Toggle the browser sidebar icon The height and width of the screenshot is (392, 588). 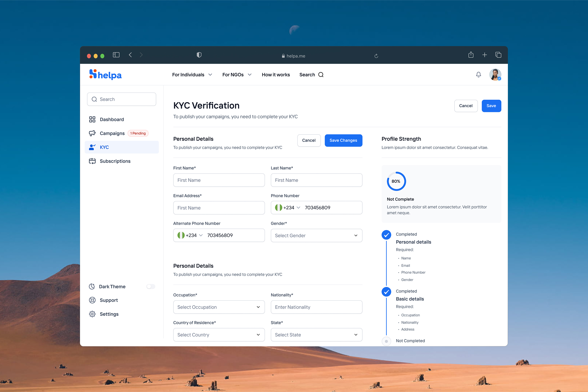click(x=116, y=55)
